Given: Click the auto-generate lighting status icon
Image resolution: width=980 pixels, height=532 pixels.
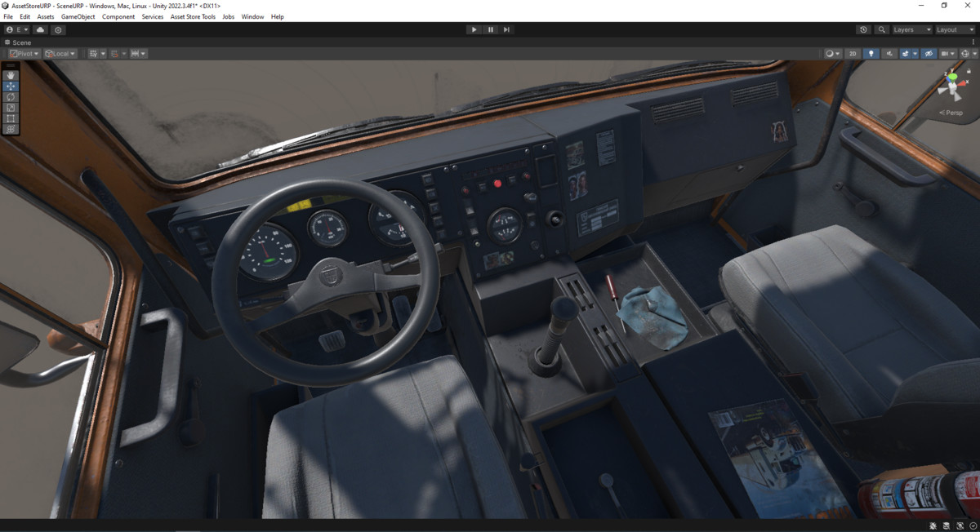Looking at the screenshot, I should coord(960,525).
